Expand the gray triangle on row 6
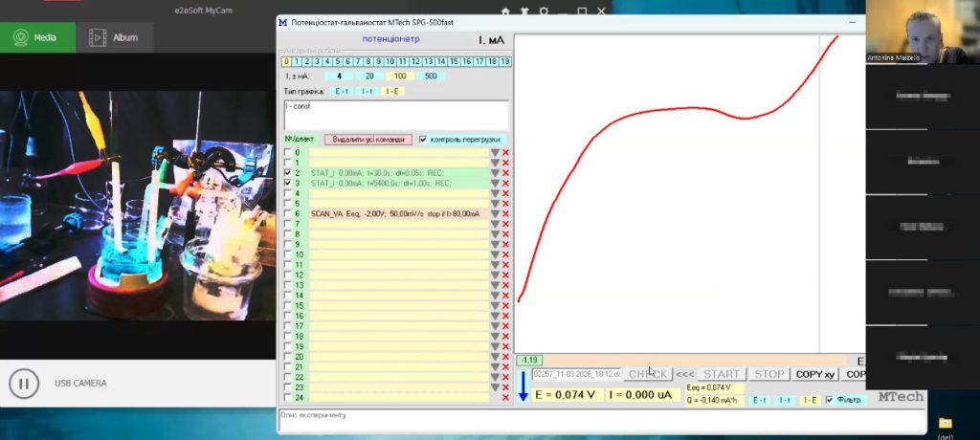The image size is (980, 440). pyautogui.click(x=495, y=214)
